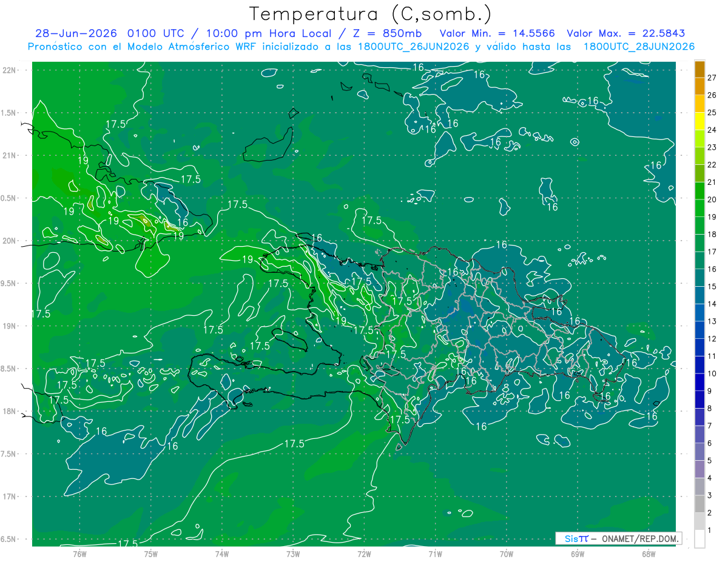
Task: Click the "19N" latitude axis label
Action: 9,326
